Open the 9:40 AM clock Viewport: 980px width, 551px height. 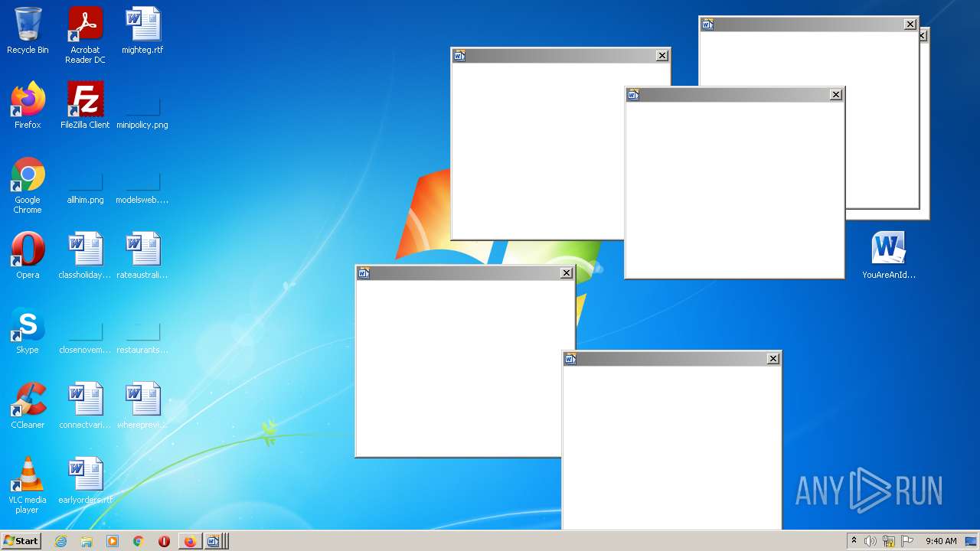(941, 541)
